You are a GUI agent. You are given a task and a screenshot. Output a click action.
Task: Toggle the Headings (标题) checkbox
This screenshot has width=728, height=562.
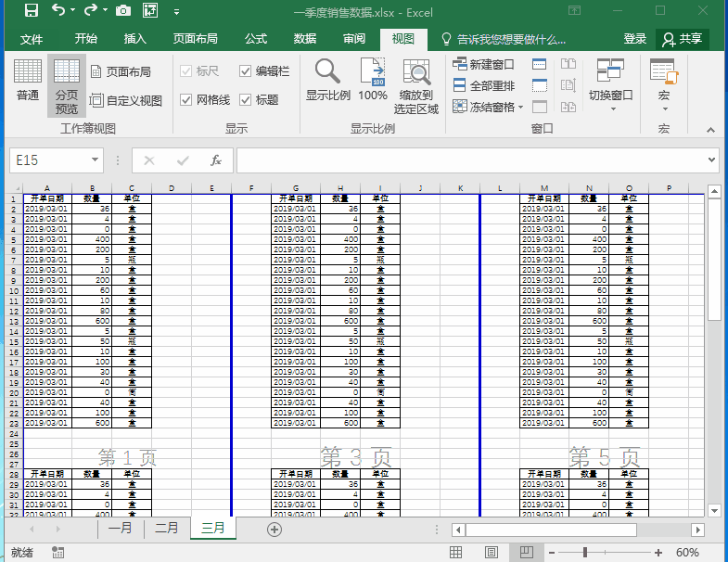[x=245, y=100]
